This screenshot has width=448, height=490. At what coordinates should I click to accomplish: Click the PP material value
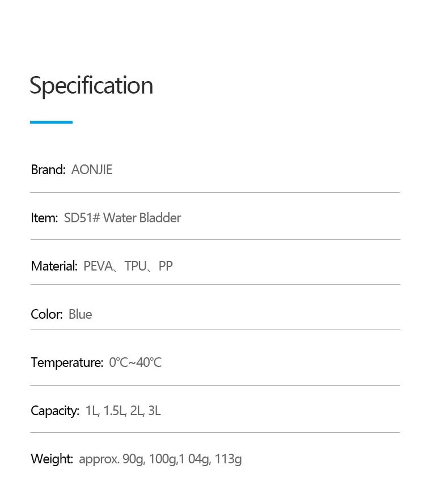pyautogui.click(x=166, y=266)
